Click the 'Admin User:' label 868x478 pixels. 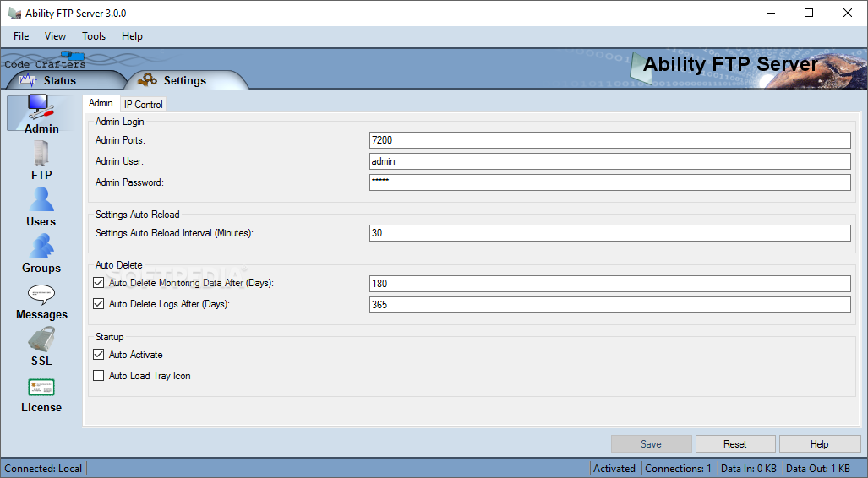pyautogui.click(x=119, y=161)
